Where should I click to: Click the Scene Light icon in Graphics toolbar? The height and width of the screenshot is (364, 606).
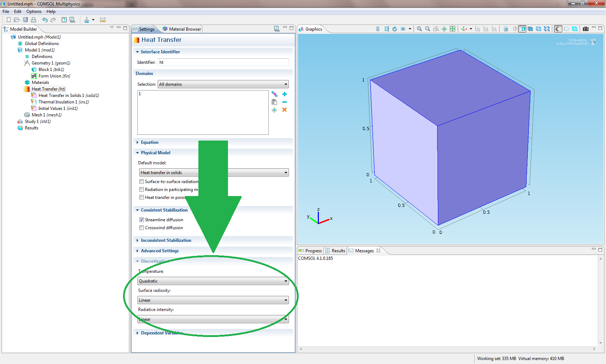[x=558, y=29]
